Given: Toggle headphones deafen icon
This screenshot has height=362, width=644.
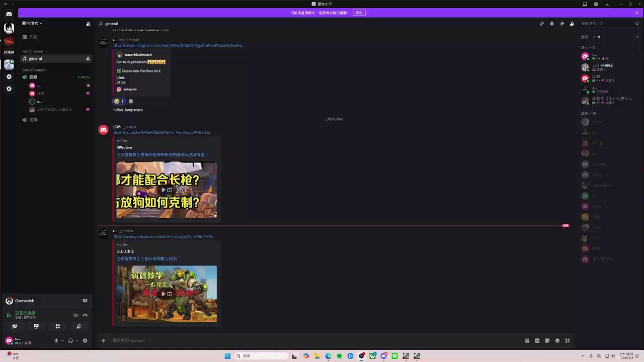Looking at the screenshot, I should (x=70, y=340).
